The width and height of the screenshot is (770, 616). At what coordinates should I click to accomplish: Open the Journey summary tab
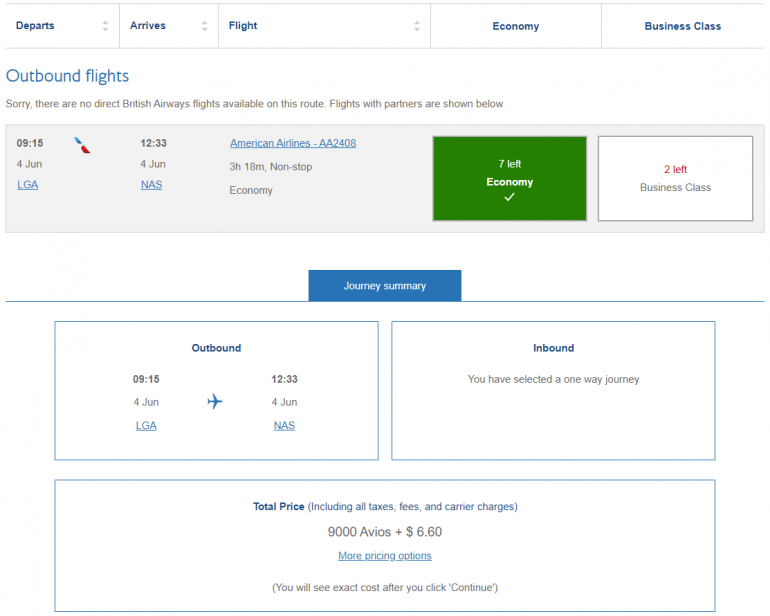click(385, 286)
